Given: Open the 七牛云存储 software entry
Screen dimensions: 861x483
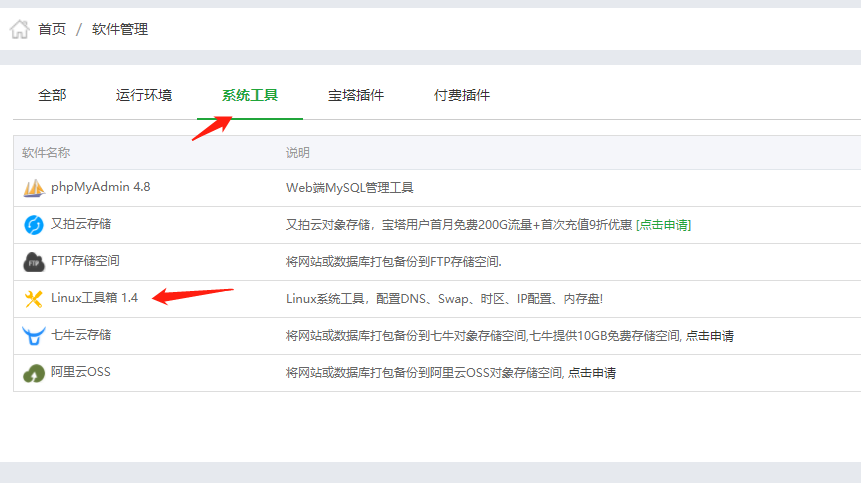Looking at the screenshot, I should (81, 335).
